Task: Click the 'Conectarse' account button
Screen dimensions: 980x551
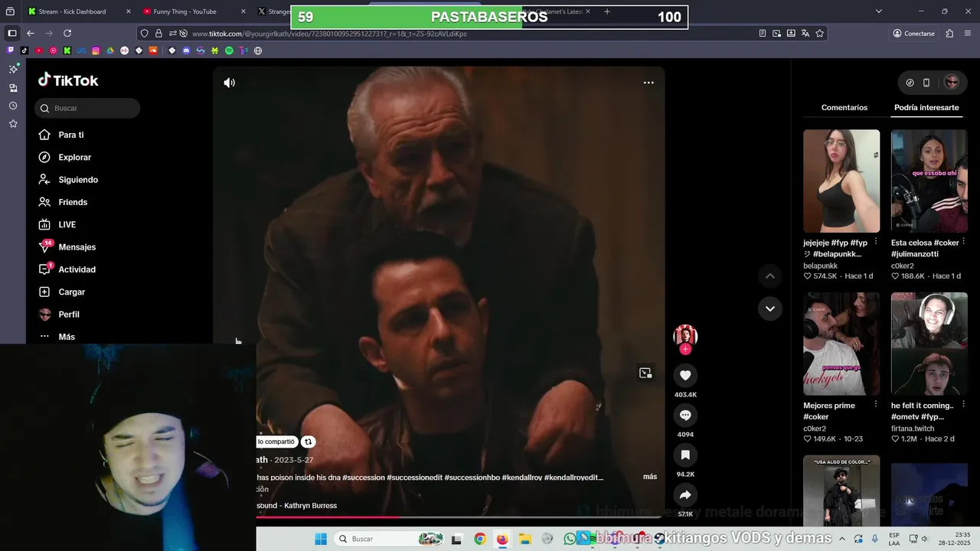Action: (x=913, y=34)
